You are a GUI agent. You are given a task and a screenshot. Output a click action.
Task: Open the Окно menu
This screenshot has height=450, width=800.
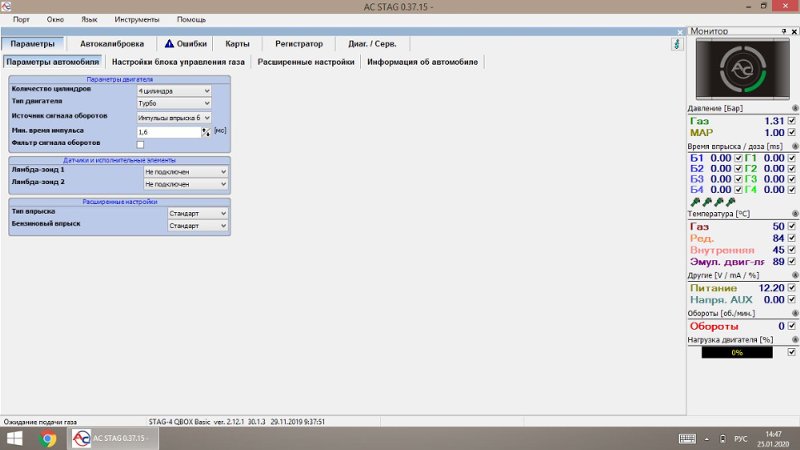point(55,19)
